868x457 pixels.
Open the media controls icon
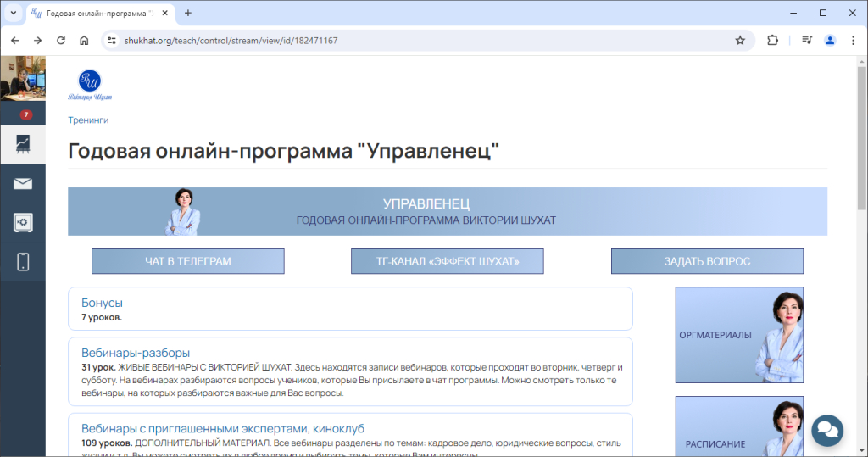pos(807,41)
